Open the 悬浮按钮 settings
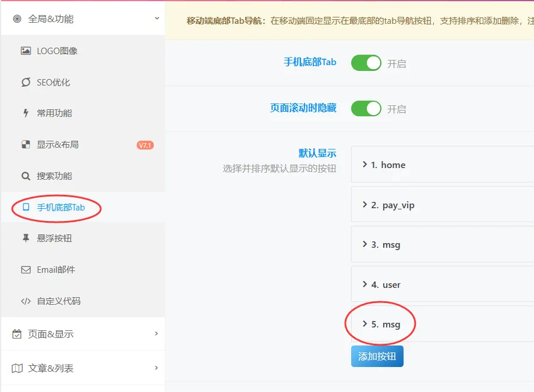Screen dimensions: 534x392 (x=83, y=238)
